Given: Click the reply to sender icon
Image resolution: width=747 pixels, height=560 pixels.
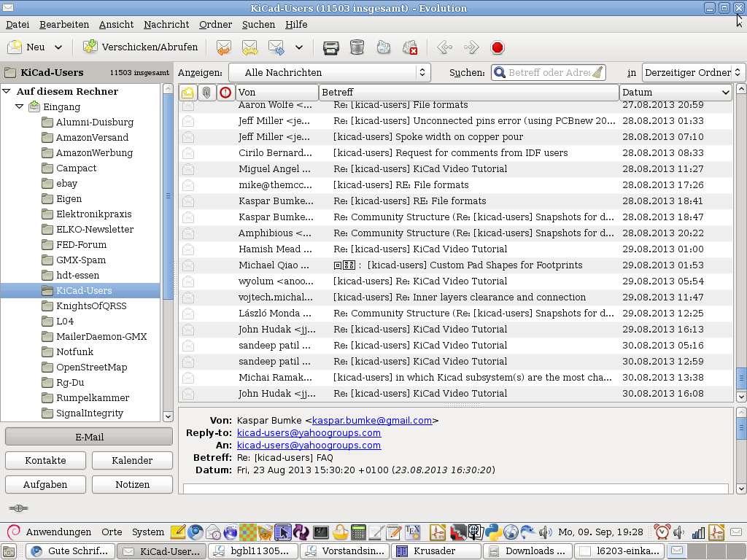Looking at the screenshot, I should 223,47.
